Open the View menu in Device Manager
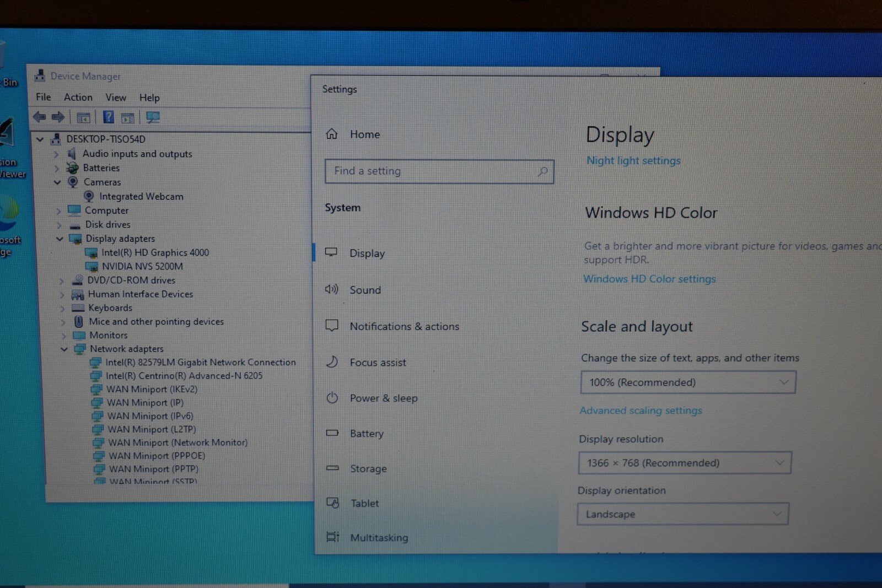The height and width of the screenshot is (588, 882). pyautogui.click(x=116, y=98)
